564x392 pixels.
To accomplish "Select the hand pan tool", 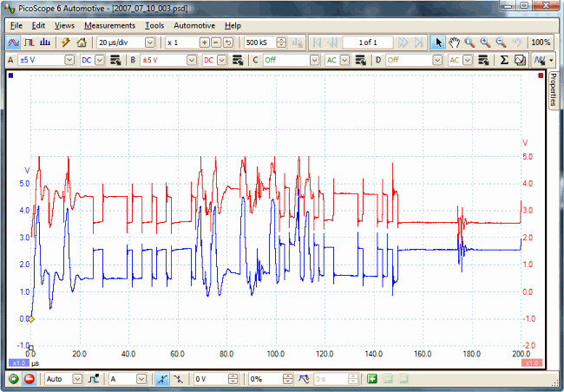I will [x=454, y=42].
